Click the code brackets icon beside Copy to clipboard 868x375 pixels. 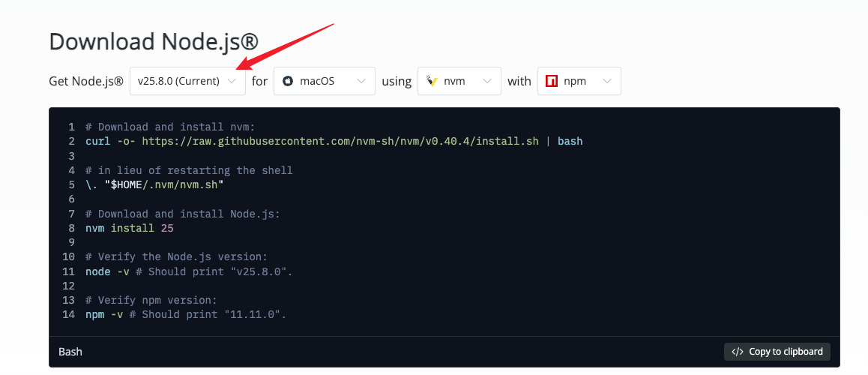click(x=738, y=352)
